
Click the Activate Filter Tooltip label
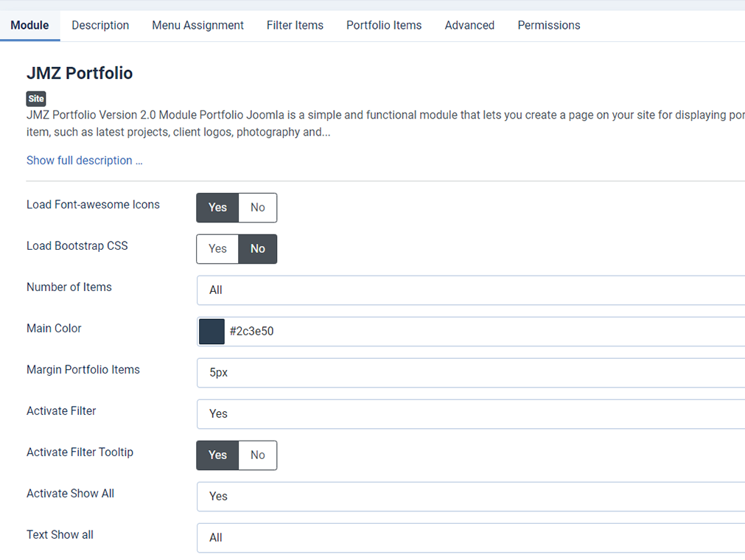[80, 452]
